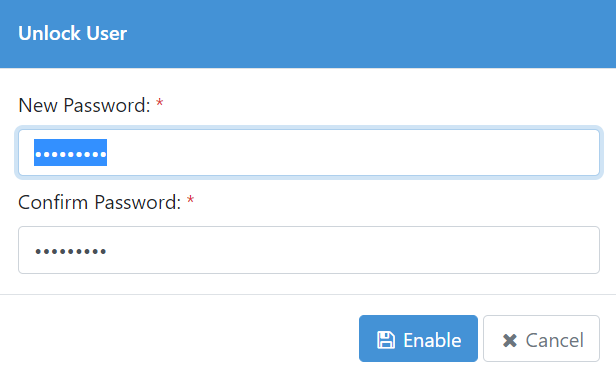Click the Unlock User dialog title
616x378 pixels.
pos(73,33)
